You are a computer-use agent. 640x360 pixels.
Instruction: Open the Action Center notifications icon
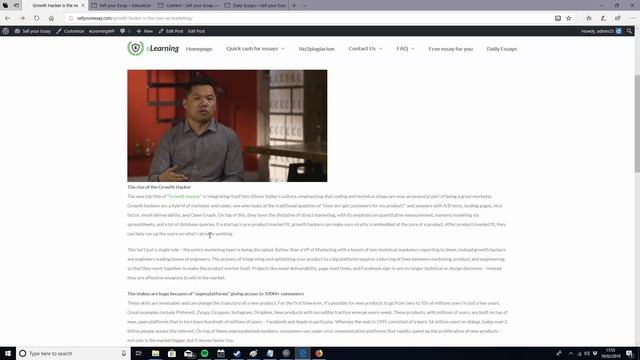point(629,353)
